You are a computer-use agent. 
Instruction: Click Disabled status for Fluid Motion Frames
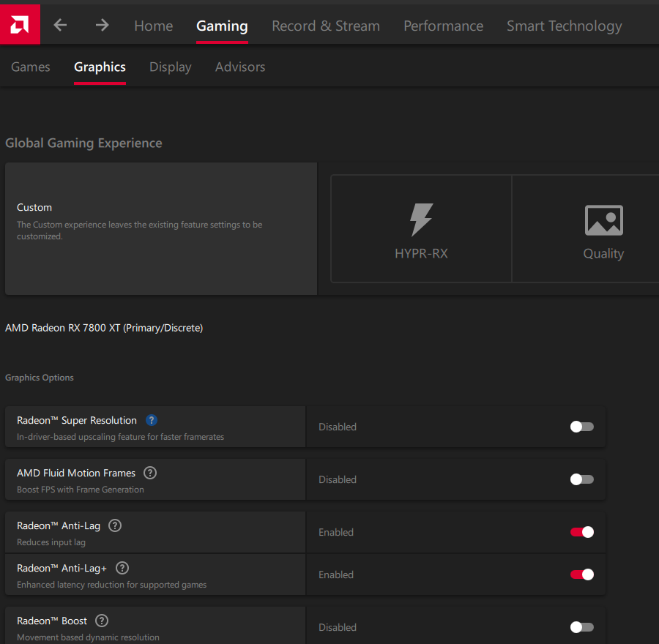pyautogui.click(x=338, y=479)
